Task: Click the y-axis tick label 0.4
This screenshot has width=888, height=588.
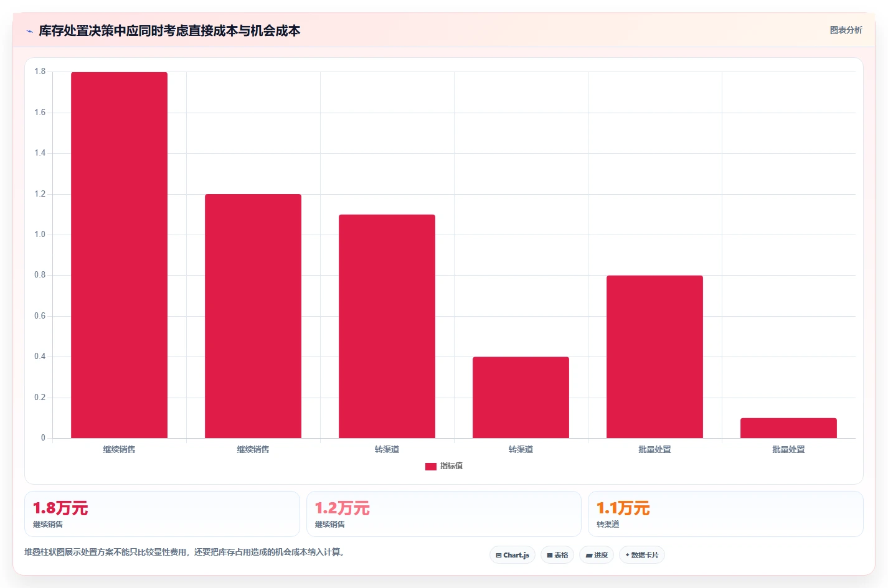Action: (x=40, y=357)
